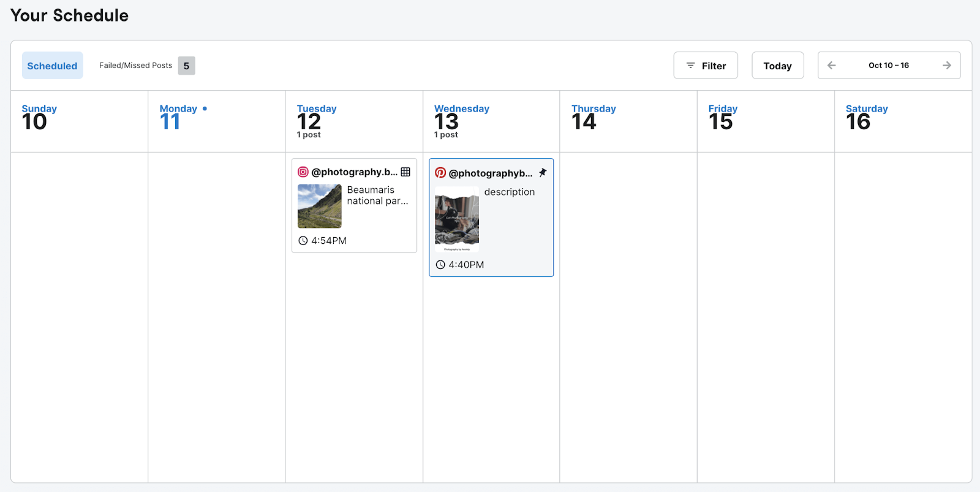Open the Filter options
The image size is (980, 492).
pyautogui.click(x=706, y=66)
